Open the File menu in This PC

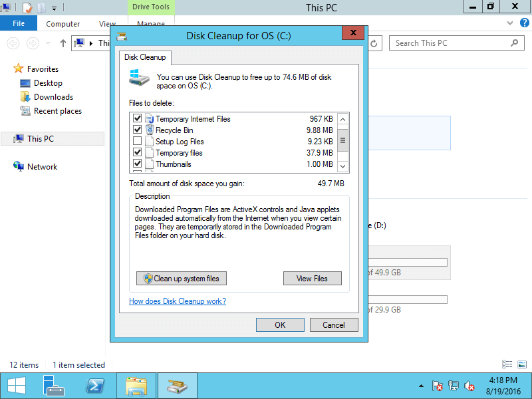click(19, 23)
